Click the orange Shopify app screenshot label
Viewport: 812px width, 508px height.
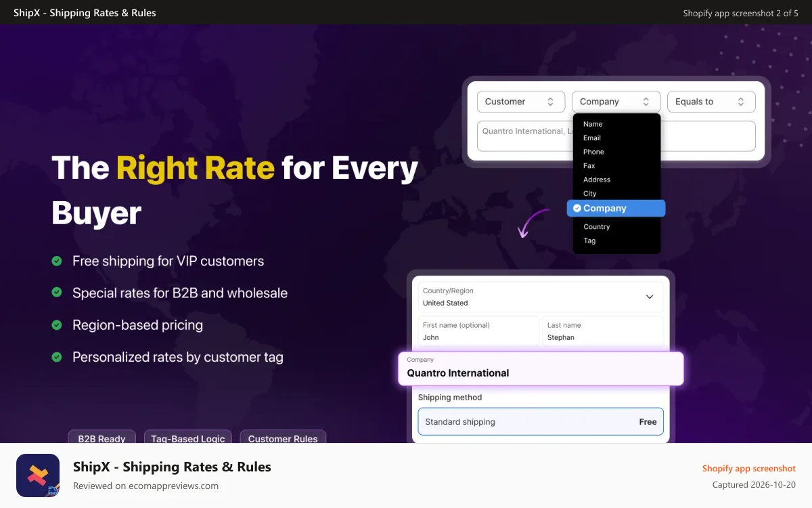click(x=749, y=469)
